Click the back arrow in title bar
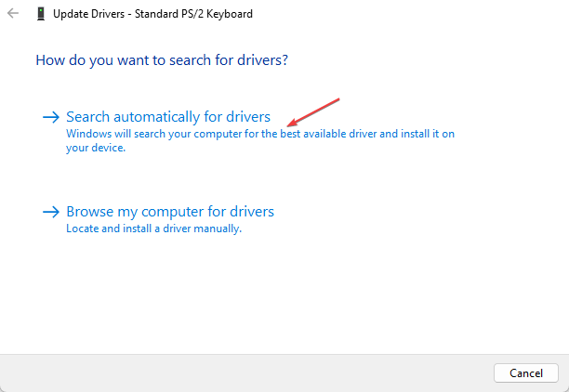 pyautogui.click(x=12, y=14)
